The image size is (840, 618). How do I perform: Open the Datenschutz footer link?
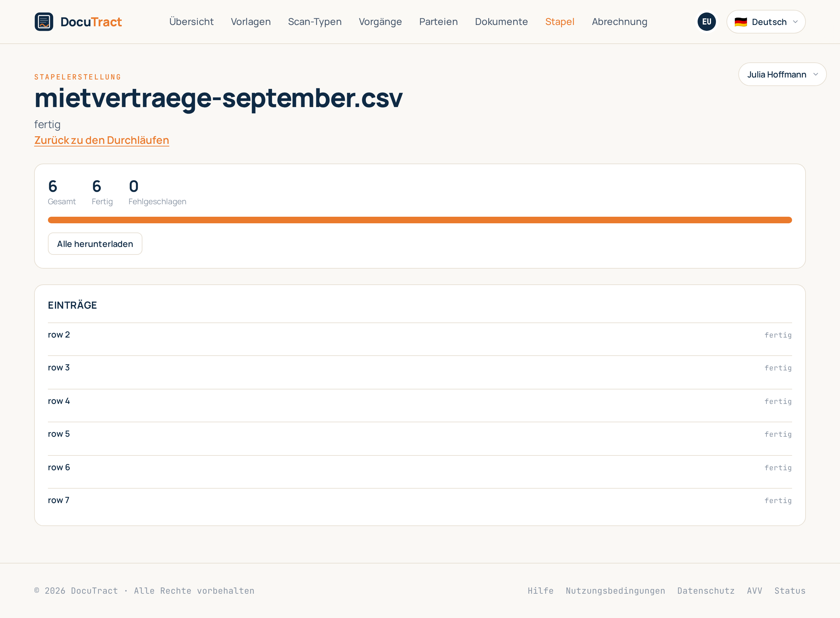pyautogui.click(x=705, y=591)
